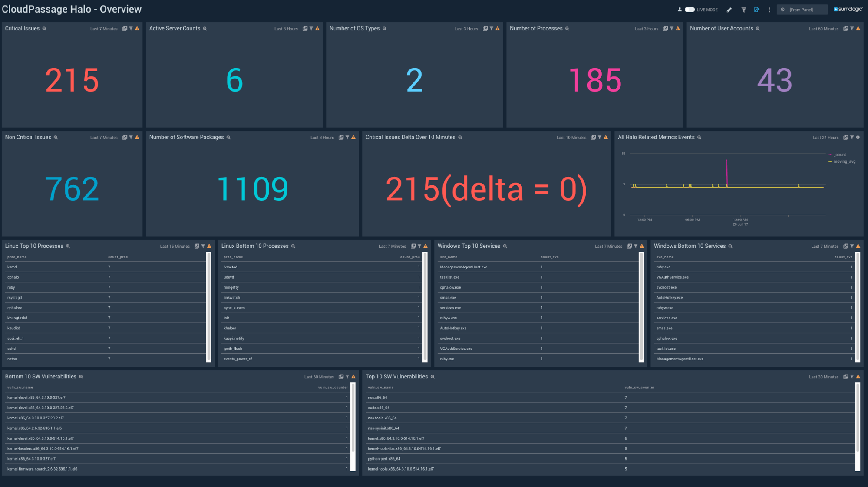868x487 pixels.
Task: Click filter icon on Number of Processes panel
Action: pos(672,29)
